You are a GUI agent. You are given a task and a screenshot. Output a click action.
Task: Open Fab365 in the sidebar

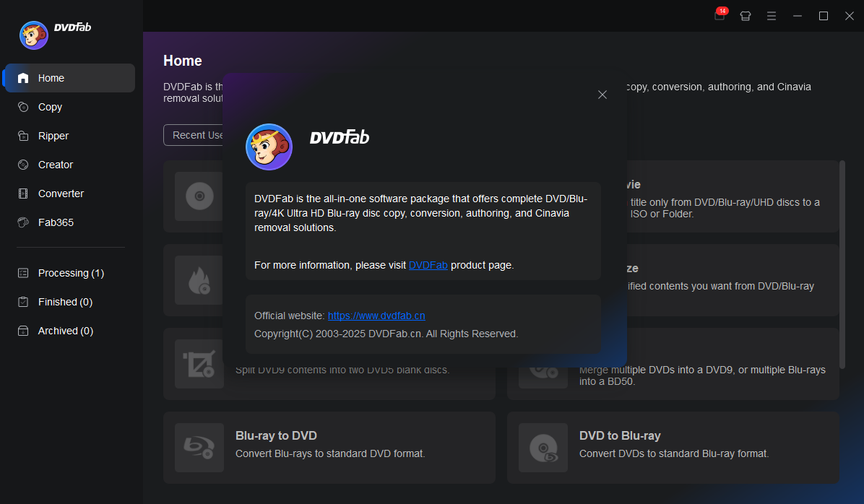[70, 222]
